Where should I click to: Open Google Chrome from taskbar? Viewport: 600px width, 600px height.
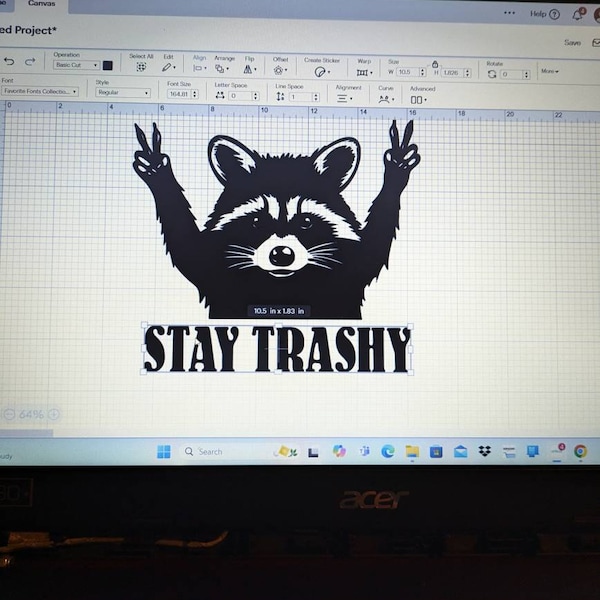point(580,452)
